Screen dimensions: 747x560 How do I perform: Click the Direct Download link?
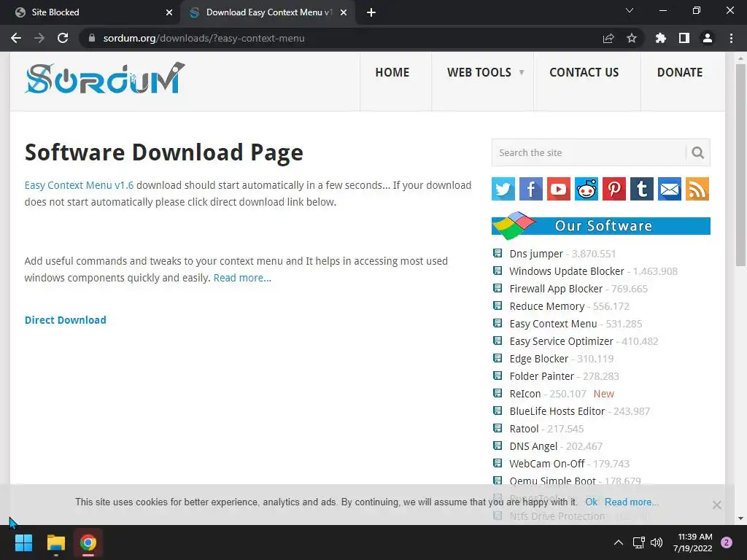[x=65, y=320]
